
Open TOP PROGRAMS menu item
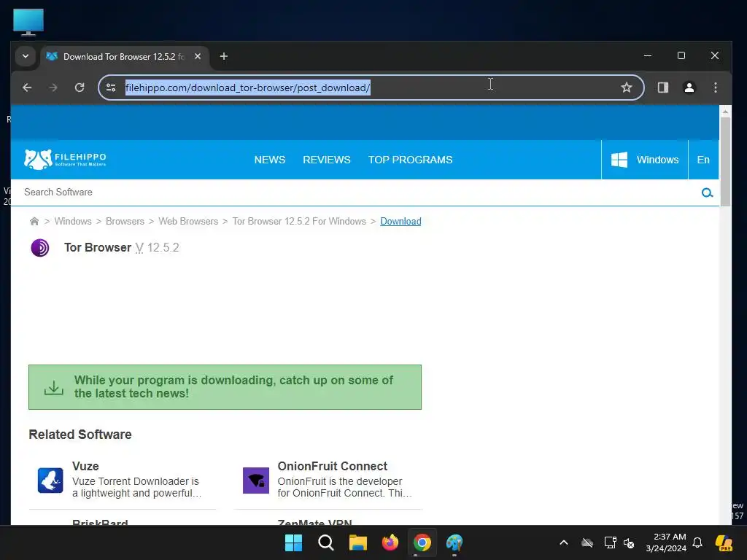pyautogui.click(x=410, y=160)
